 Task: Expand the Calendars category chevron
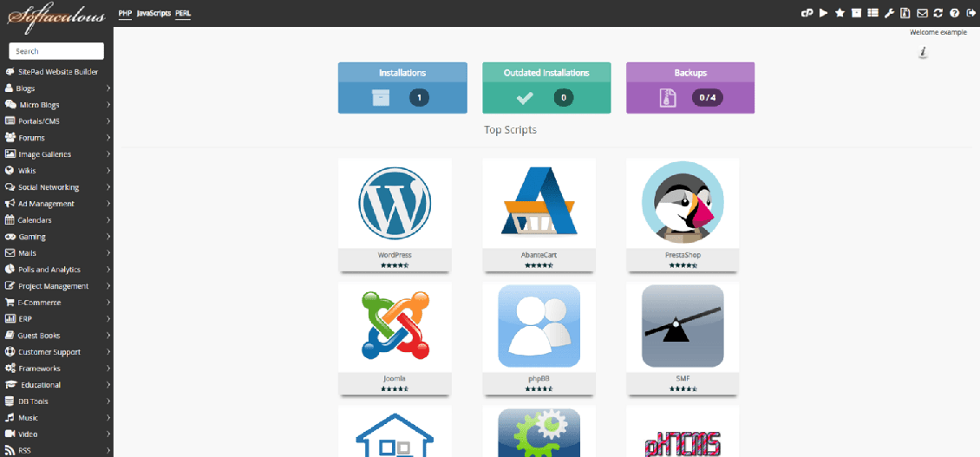click(108, 220)
